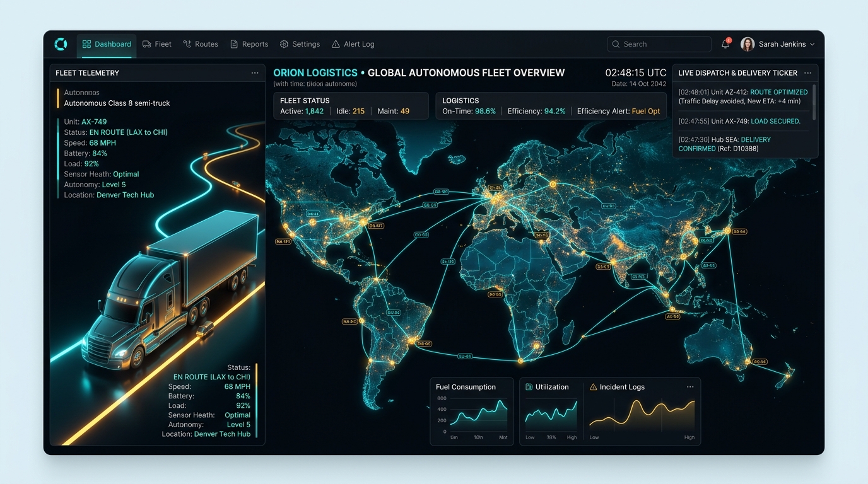Click the Incident Logs chart
Viewport: 868px width, 484px height.
[642, 415]
